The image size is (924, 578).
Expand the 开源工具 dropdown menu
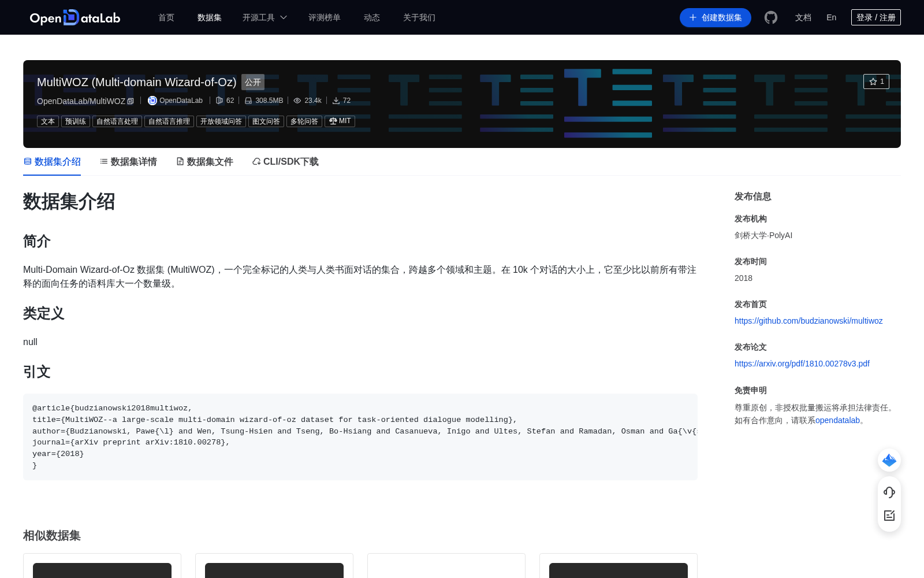click(x=265, y=17)
